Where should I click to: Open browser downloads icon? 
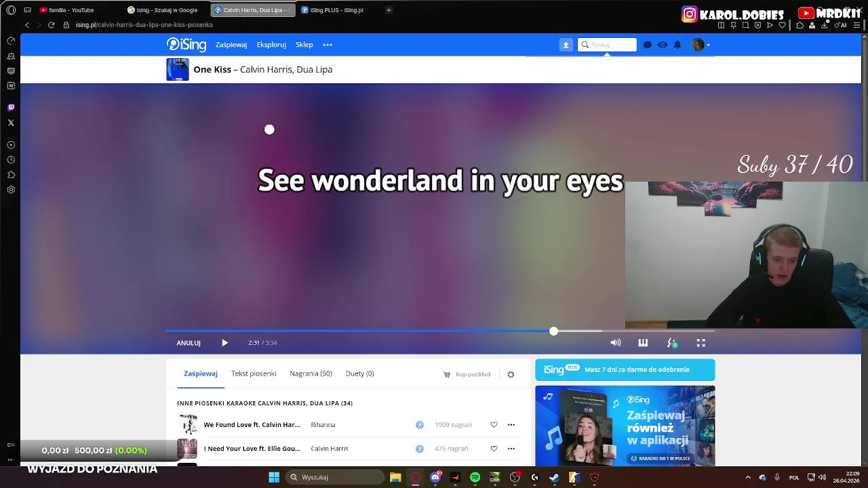pyautogui.click(x=825, y=25)
